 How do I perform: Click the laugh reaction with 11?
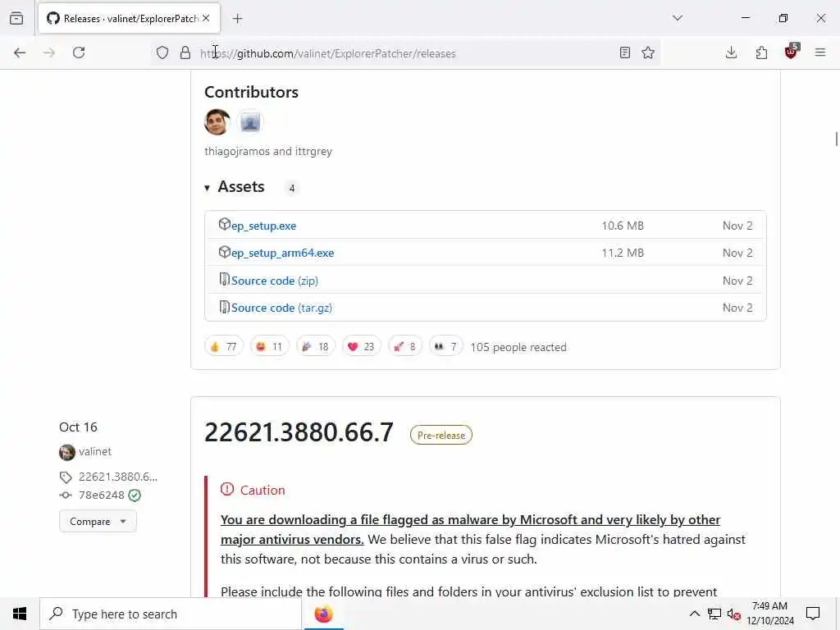click(x=269, y=347)
